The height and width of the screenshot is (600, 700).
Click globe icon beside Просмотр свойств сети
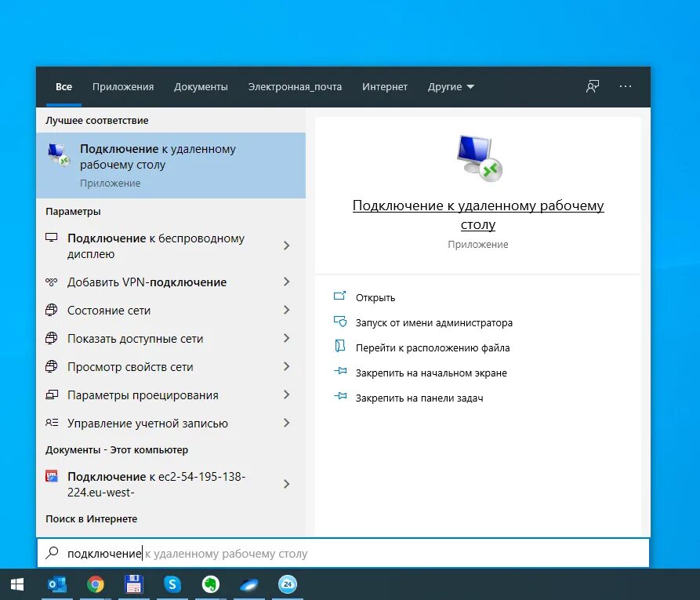(51, 366)
